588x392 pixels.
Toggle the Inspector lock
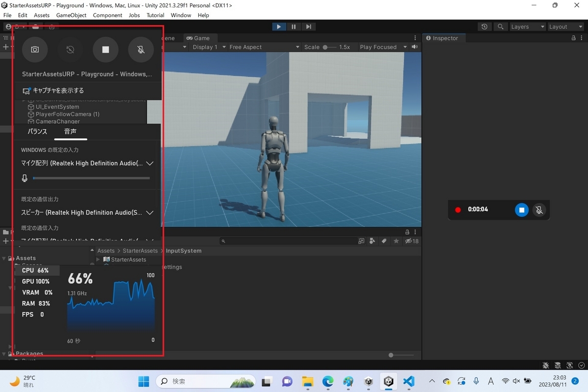pos(574,38)
